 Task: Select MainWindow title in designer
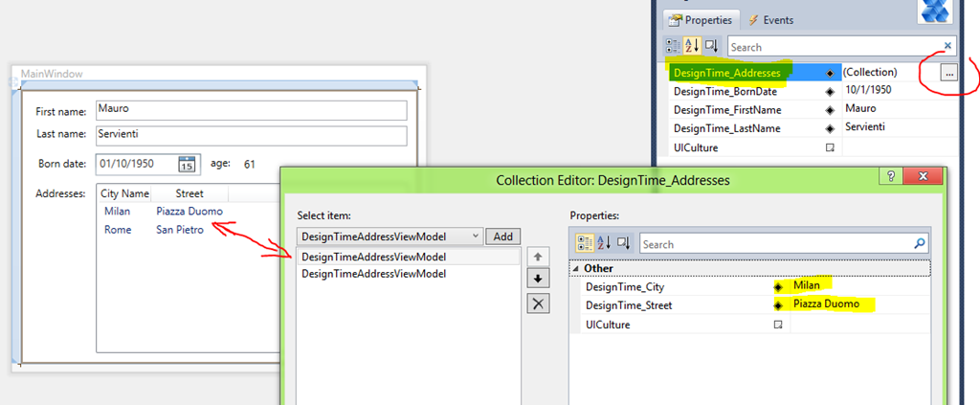[52, 74]
